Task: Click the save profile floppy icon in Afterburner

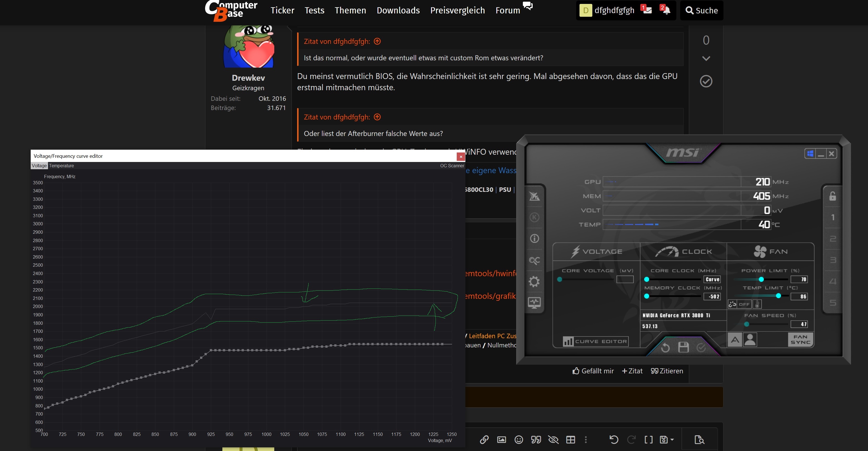Action: [x=683, y=347]
